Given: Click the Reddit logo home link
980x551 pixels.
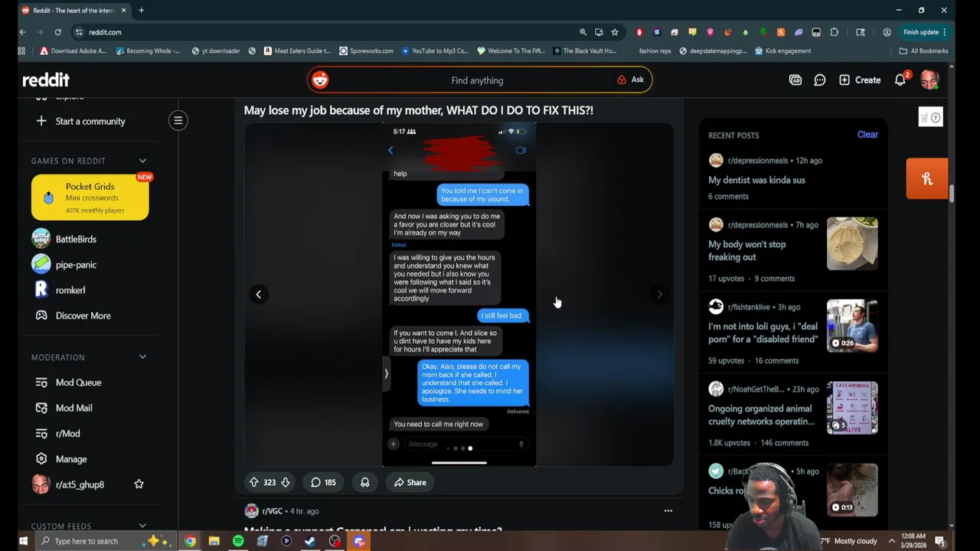Looking at the screenshot, I should 46,80.
